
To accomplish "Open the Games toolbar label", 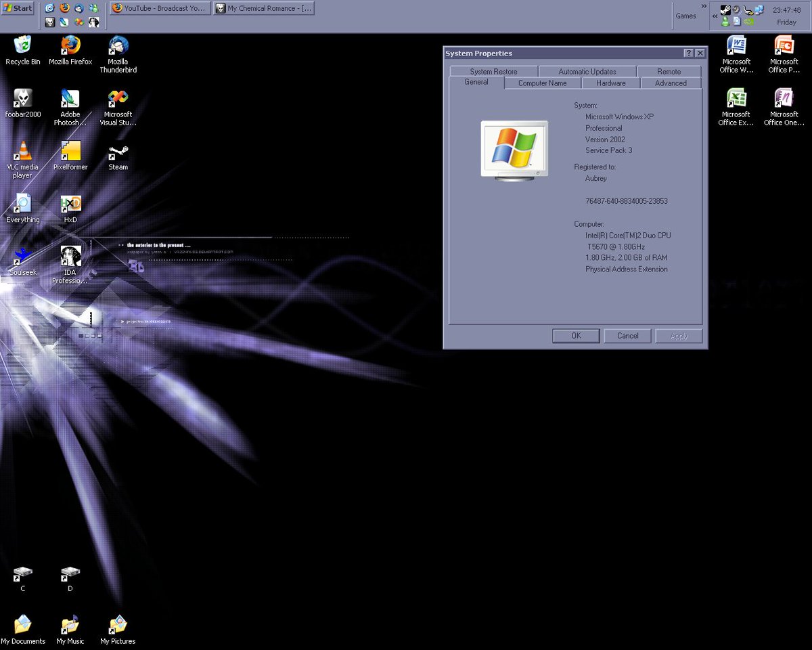I will coord(686,16).
